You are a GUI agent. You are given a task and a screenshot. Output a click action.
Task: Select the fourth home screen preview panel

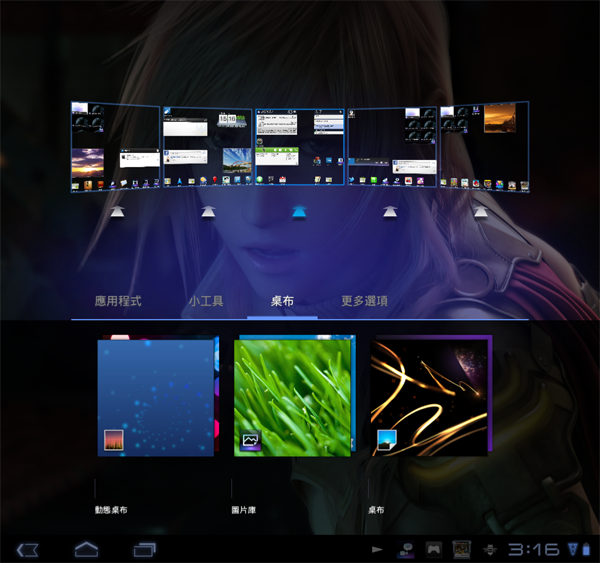(392, 147)
